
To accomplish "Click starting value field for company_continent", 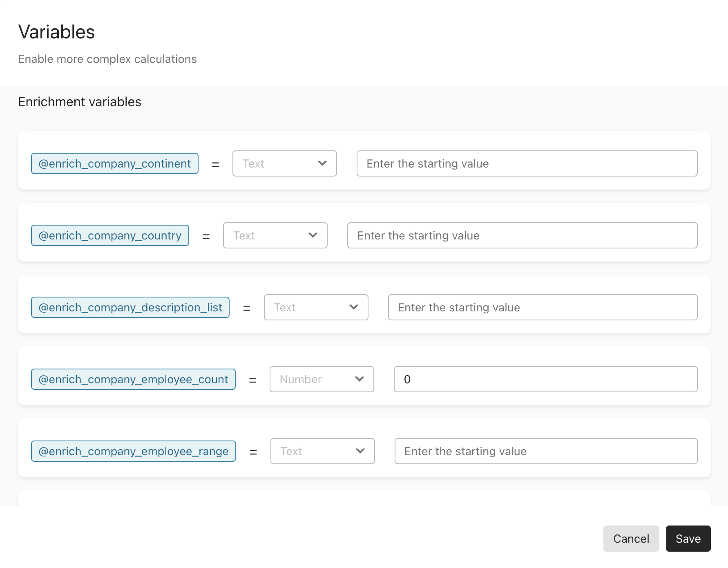I will point(527,163).
